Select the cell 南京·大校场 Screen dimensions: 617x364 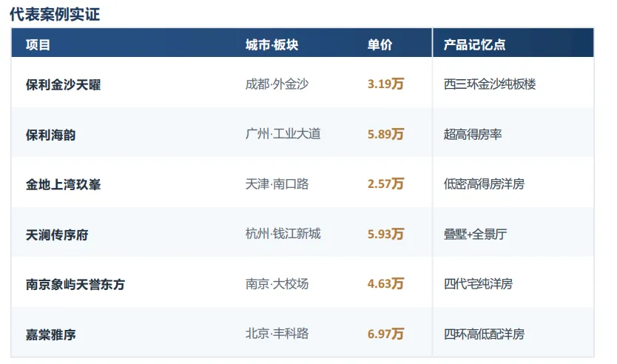tap(277, 284)
